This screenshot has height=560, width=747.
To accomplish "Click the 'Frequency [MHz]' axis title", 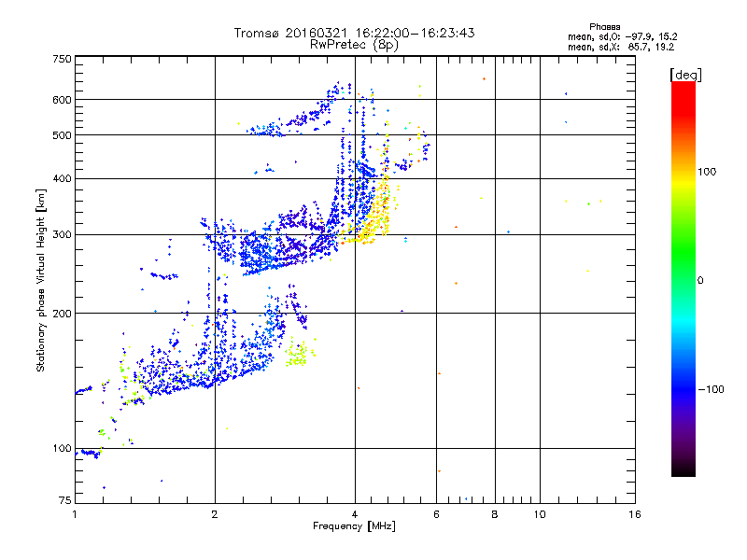I will [x=354, y=526].
